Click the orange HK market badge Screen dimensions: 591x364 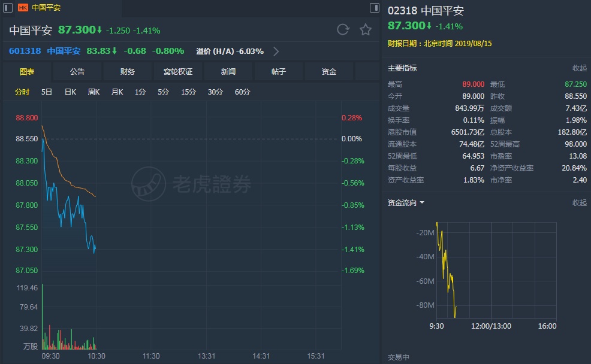(x=23, y=8)
